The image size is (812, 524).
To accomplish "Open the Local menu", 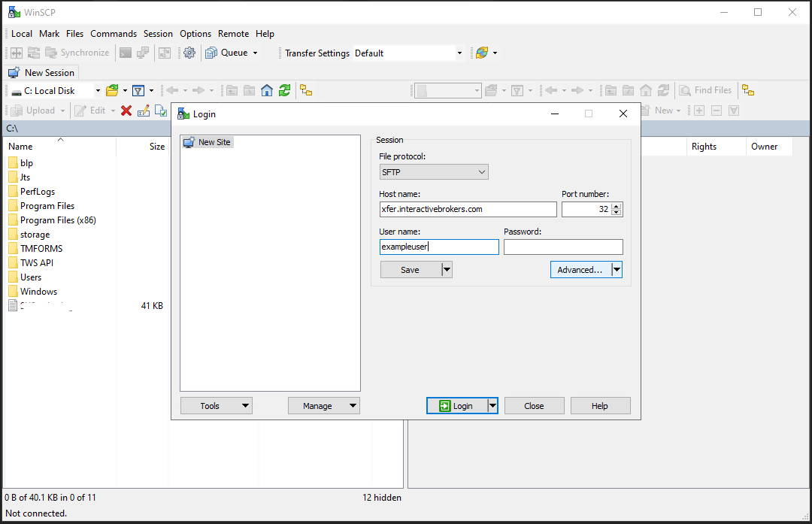I will click(x=22, y=34).
